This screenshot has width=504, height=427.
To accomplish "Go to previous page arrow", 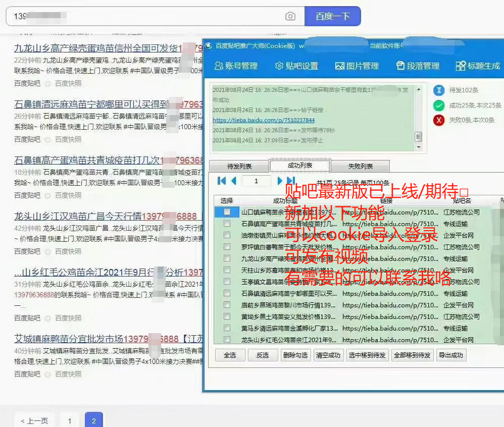I will 234,181.
